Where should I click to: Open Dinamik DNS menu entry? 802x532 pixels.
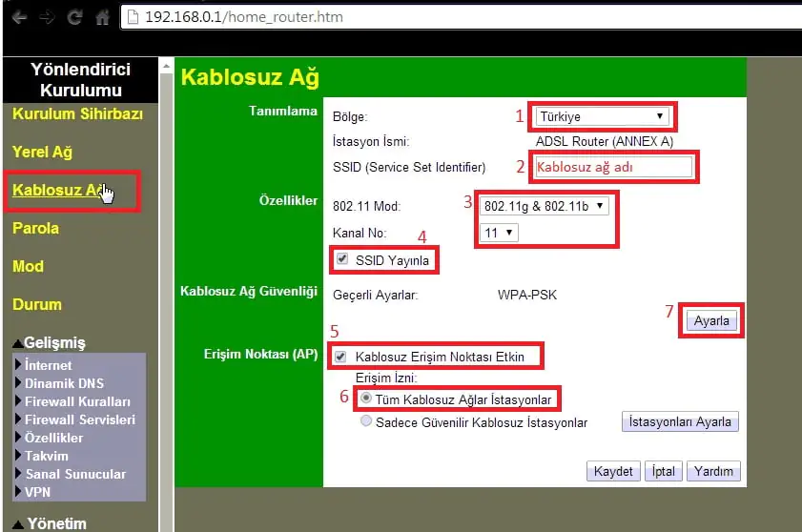click(x=65, y=383)
